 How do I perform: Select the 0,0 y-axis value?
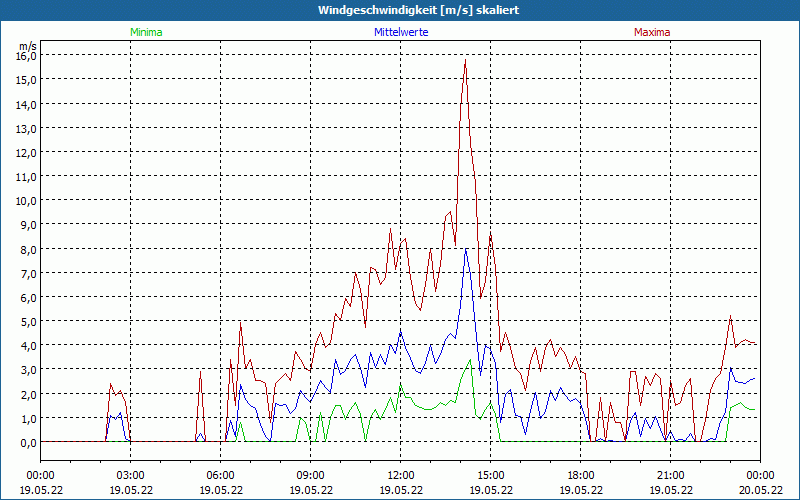[x=28, y=443]
